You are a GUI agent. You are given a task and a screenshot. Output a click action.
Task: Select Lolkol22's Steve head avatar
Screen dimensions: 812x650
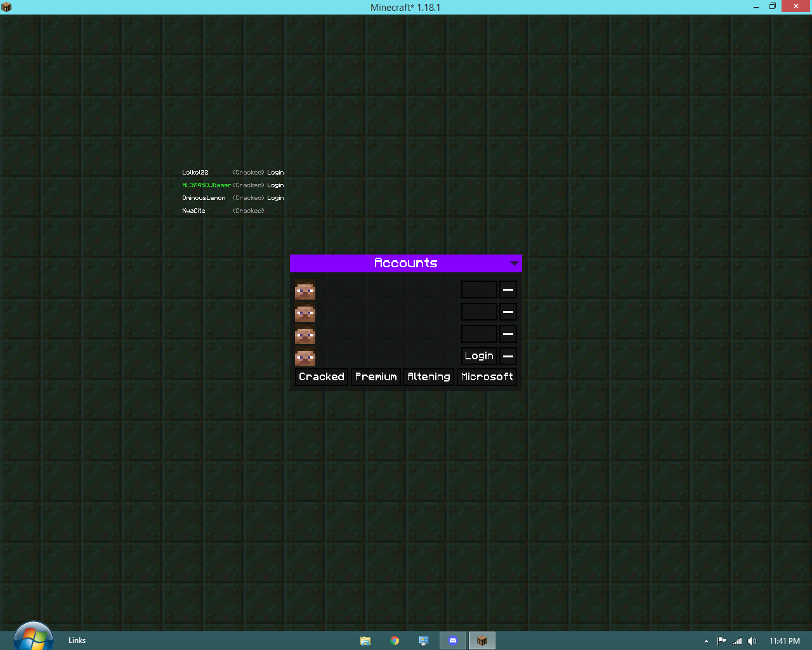pos(305,290)
